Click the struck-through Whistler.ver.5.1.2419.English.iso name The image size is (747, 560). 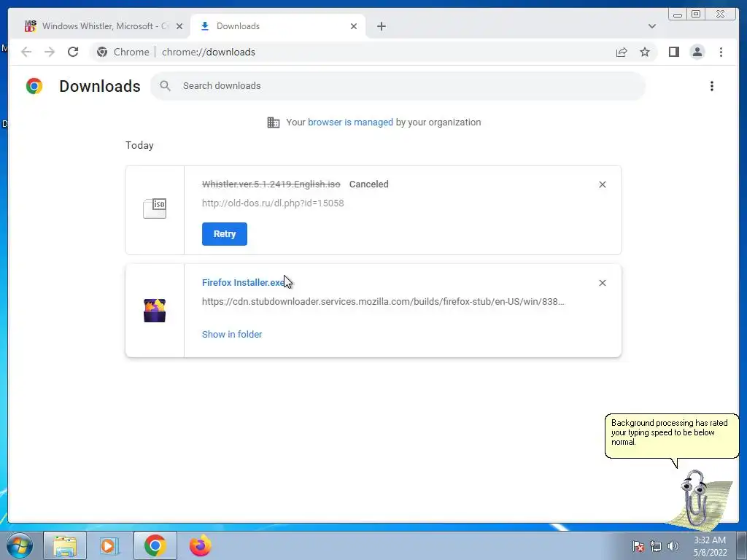click(271, 184)
